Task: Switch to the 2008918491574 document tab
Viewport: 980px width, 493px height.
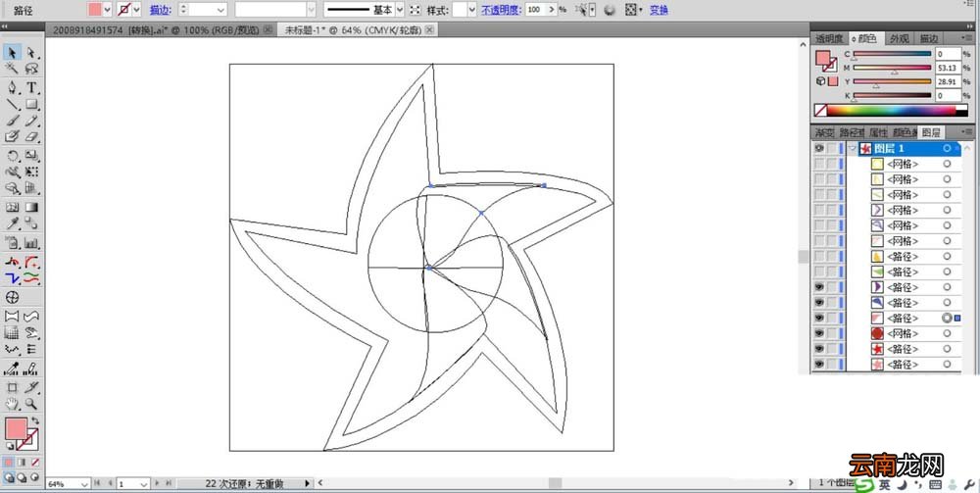Action: (x=156, y=30)
